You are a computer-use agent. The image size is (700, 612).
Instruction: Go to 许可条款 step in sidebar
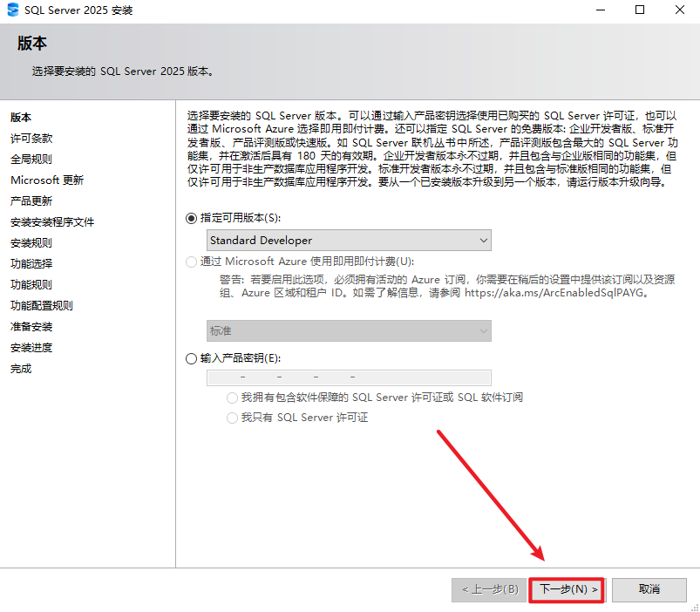coord(31,138)
